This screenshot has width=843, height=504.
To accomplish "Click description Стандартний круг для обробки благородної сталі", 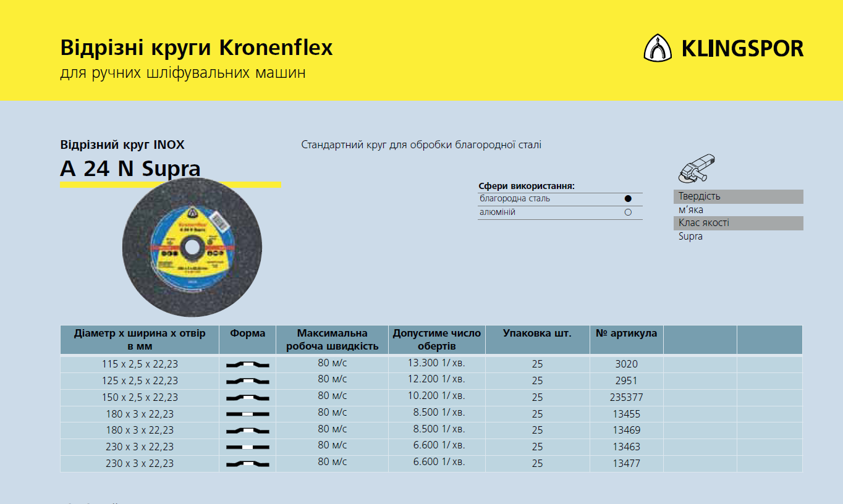I will pos(421,145).
